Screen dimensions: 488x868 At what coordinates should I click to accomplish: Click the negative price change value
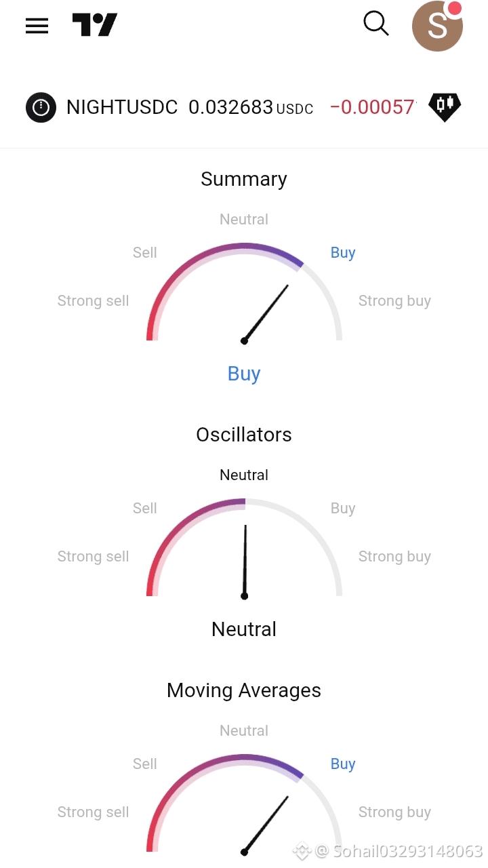click(x=373, y=107)
